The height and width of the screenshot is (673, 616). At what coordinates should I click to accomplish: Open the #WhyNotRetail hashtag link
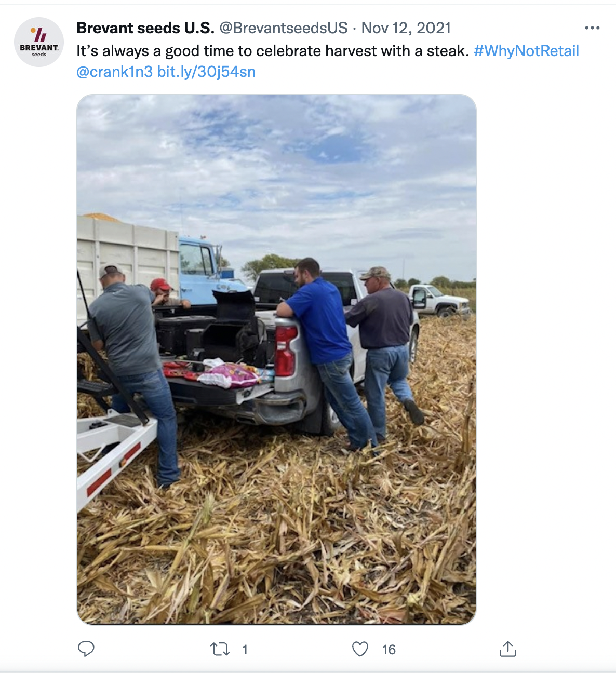click(x=526, y=51)
